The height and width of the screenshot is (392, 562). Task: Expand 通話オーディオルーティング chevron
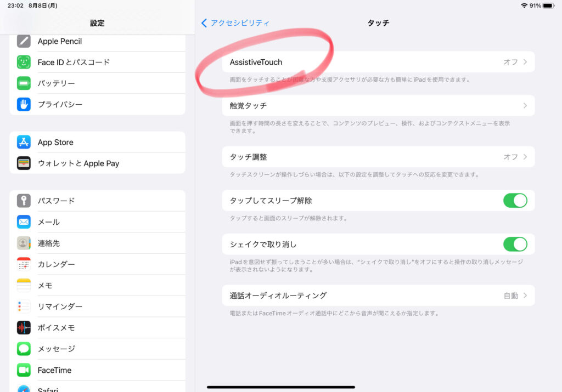525,296
